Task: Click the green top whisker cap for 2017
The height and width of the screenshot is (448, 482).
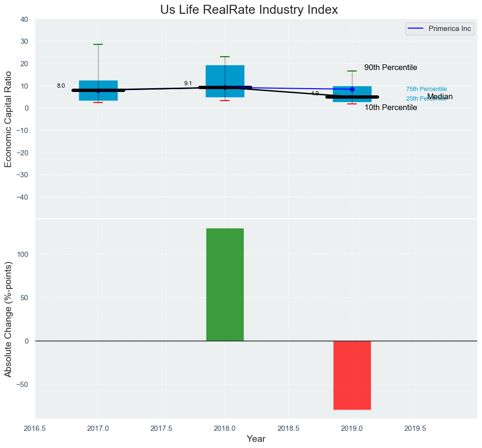Action: [x=98, y=44]
